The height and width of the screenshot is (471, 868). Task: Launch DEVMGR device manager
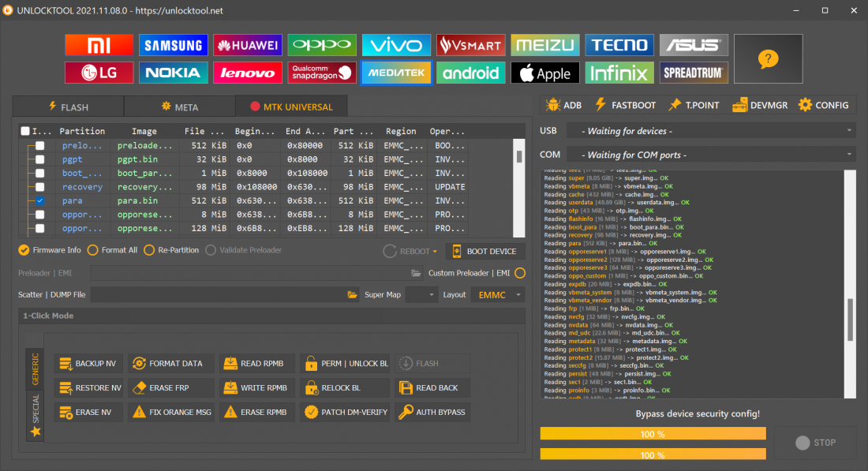(x=759, y=105)
